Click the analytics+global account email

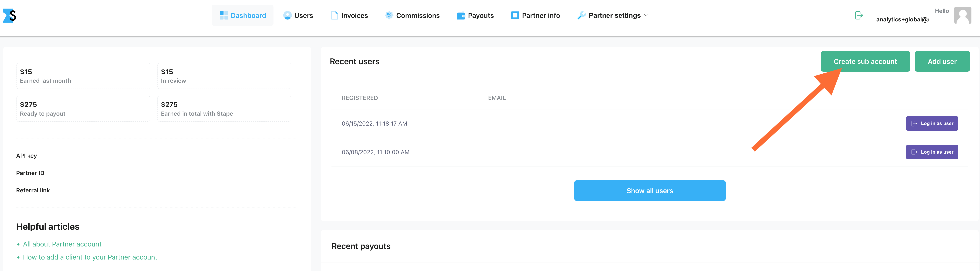point(902,19)
